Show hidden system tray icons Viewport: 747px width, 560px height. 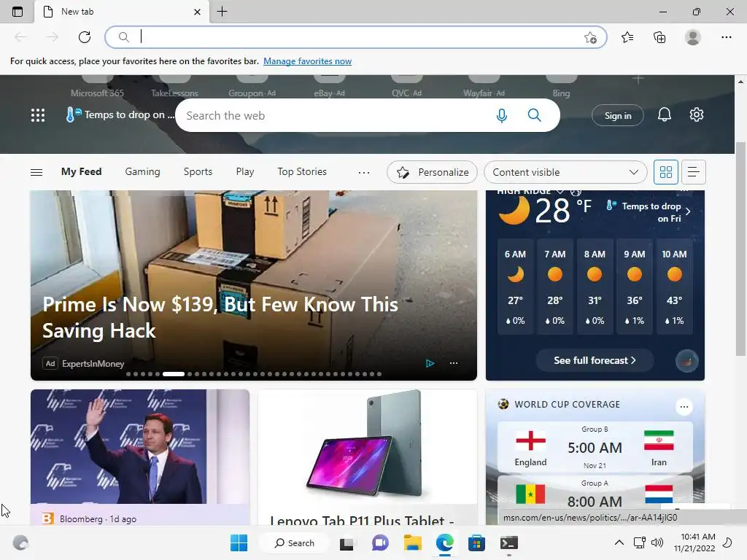(619, 542)
